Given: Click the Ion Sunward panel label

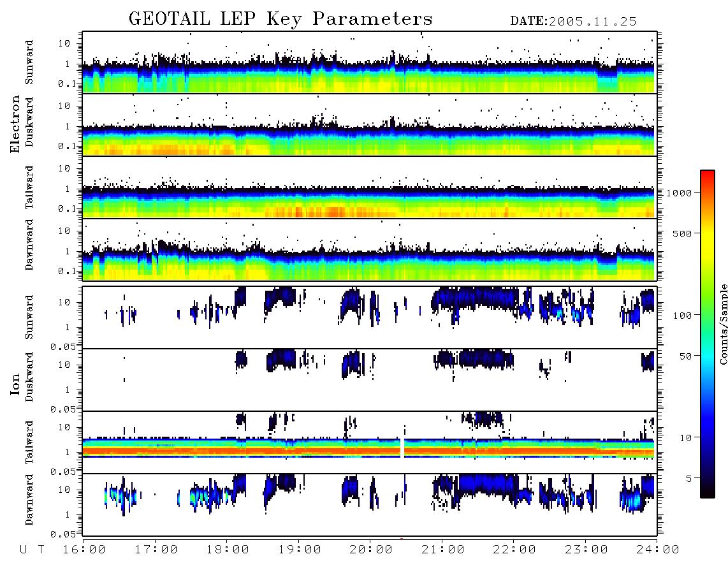Looking at the screenshot, I should tap(29, 317).
